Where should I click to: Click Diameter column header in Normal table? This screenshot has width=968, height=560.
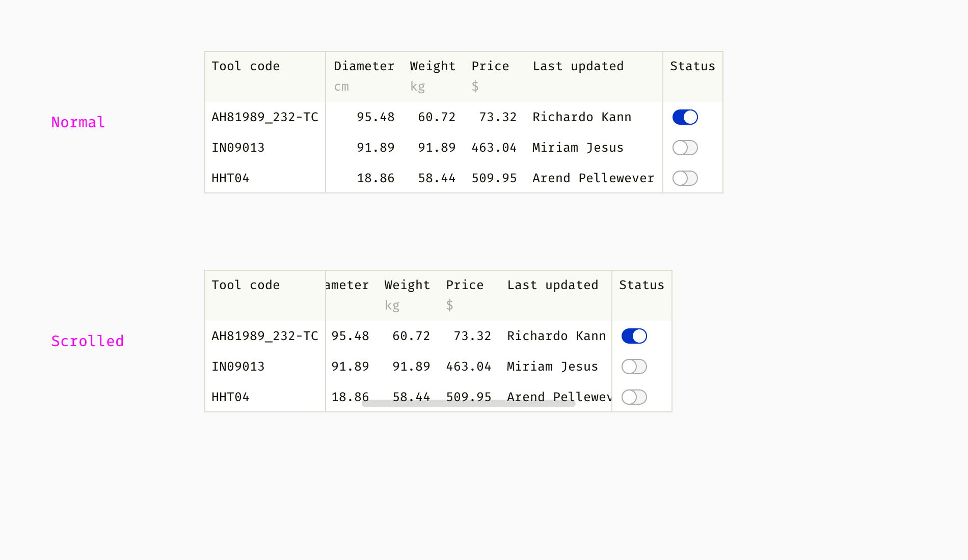point(364,66)
